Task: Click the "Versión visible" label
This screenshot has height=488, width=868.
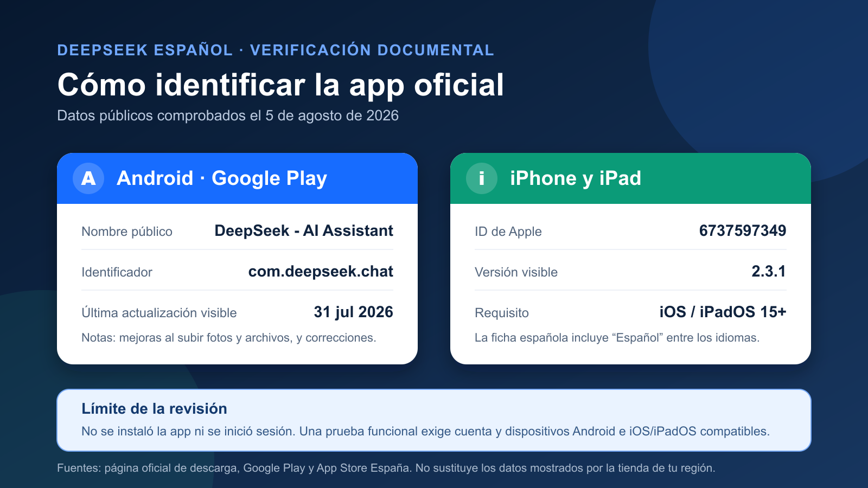Action: [x=516, y=272]
